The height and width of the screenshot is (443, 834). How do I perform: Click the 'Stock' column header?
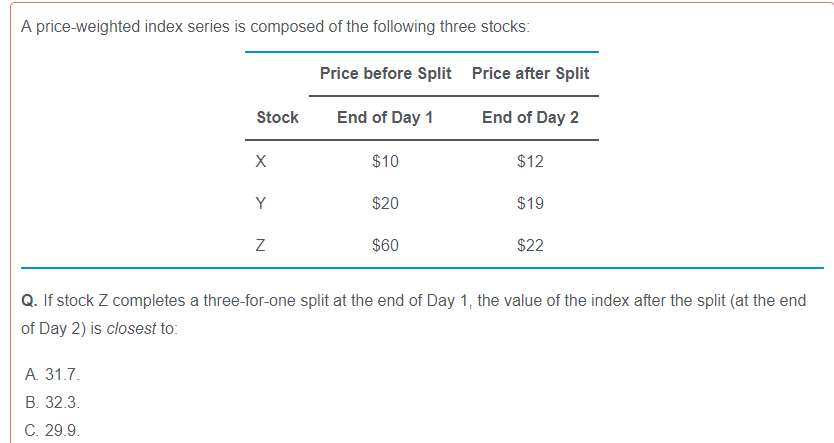(x=277, y=117)
